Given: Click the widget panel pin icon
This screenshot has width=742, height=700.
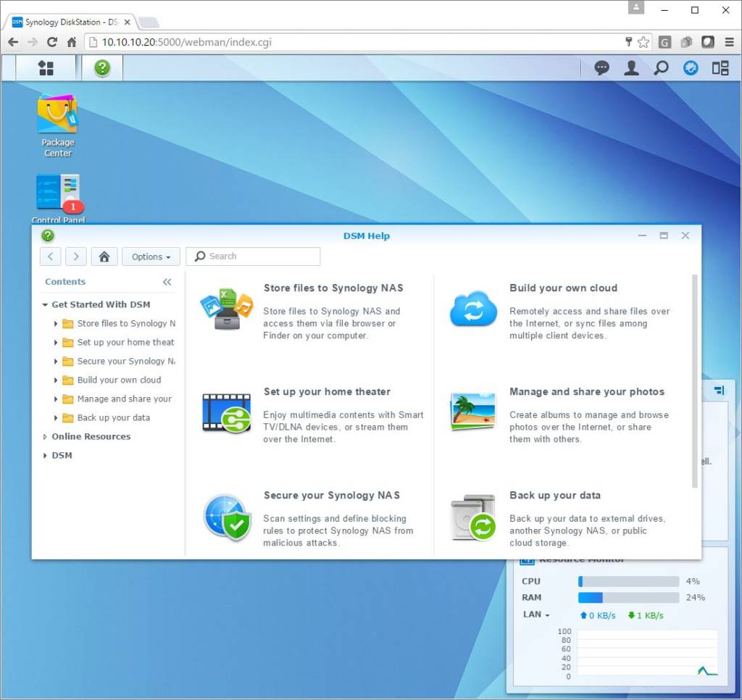Looking at the screenshot, I should pos(720,391).
